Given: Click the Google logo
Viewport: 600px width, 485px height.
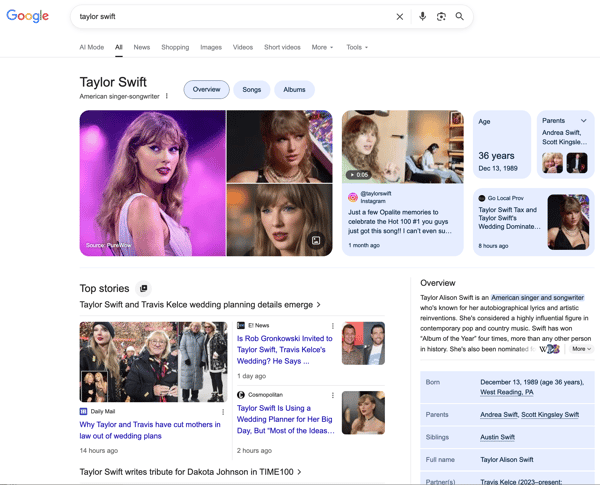Looking at the screenshot, I should [28, 16].
